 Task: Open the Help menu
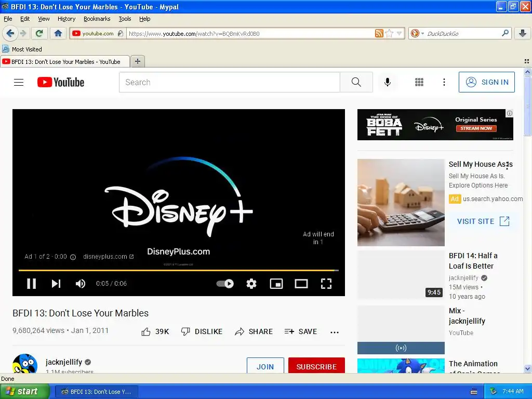(x=144, y=19)
